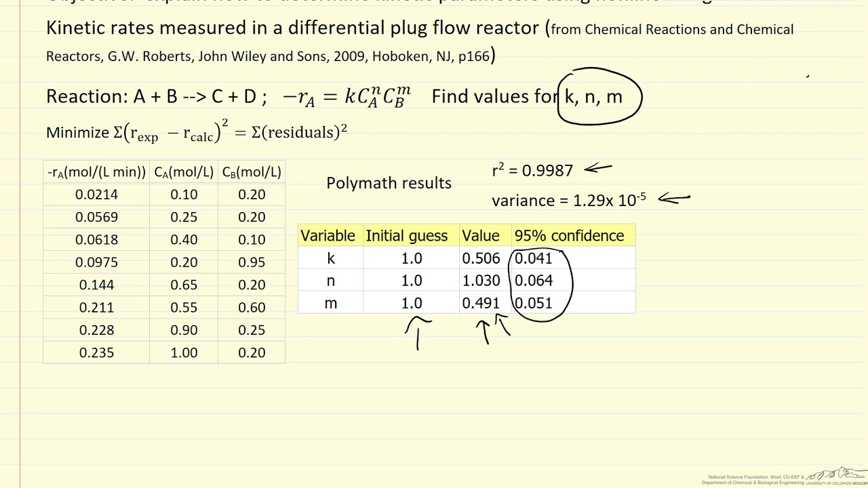Click the r² = 0.9987 text
Image resolution: width=868 pixels, height=488 pixels.
pos(532,170)
